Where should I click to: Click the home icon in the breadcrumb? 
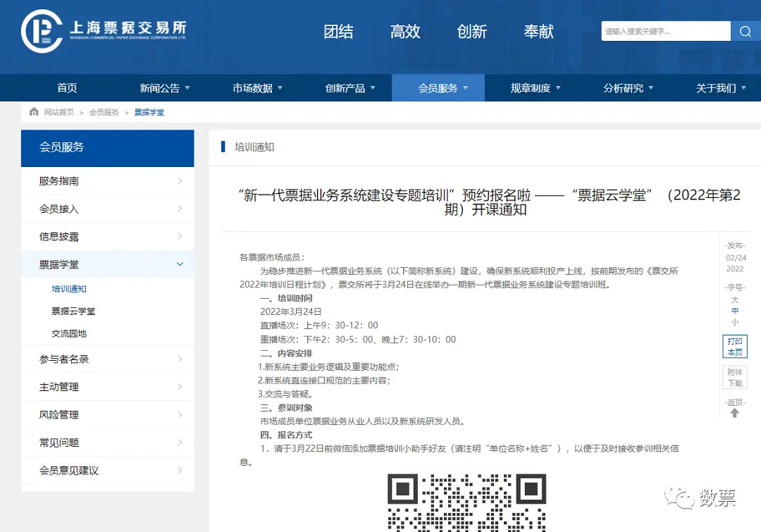point(33,111)
